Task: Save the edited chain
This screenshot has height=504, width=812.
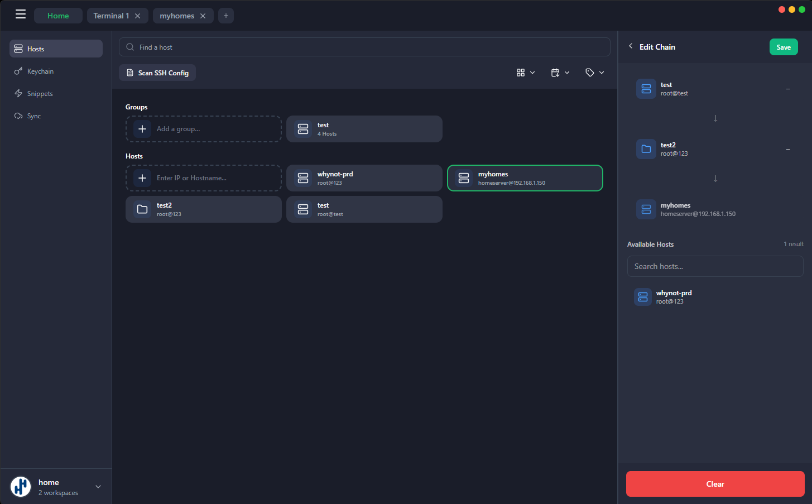Action: point(783,47)
